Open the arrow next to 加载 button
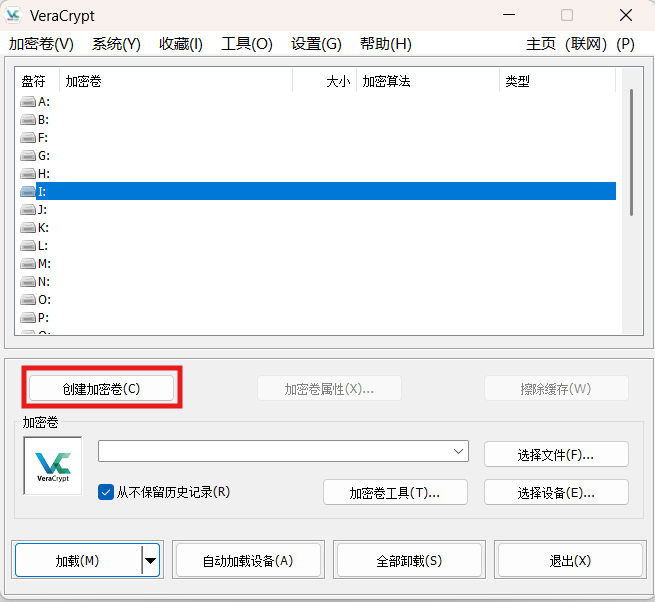Image resolution: width=655 pixels, height=602 pixels. (x=151, y=562)
